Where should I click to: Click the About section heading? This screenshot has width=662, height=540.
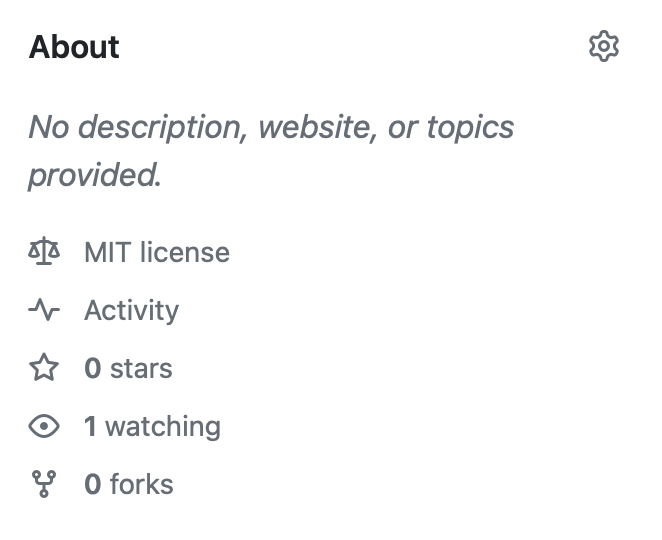click(x=74, y=46)
